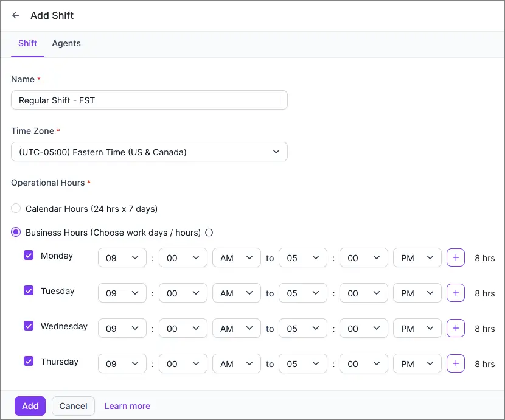Open Tuesday start minutes dropdown
505x420 pixels.
[x=183, y=293]
